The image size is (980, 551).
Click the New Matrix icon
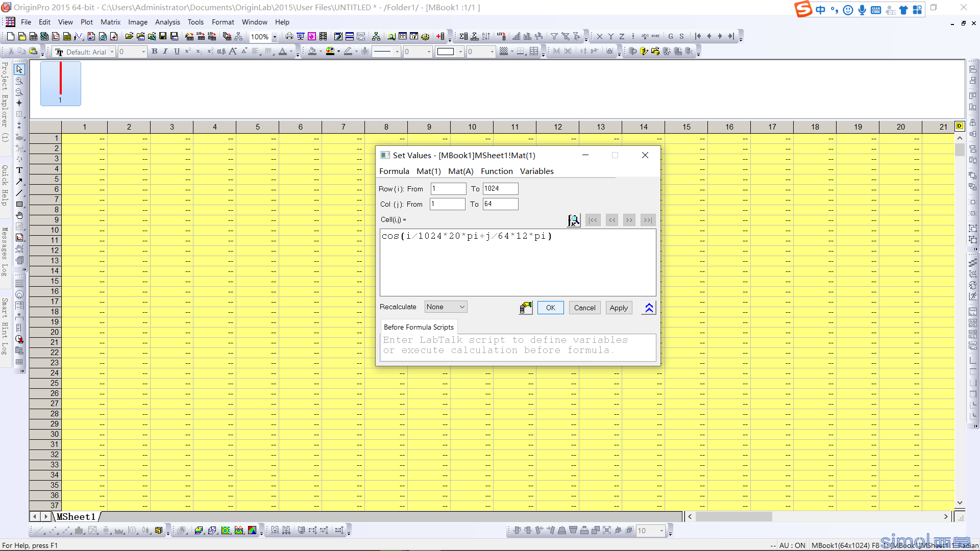coord(66,36)
